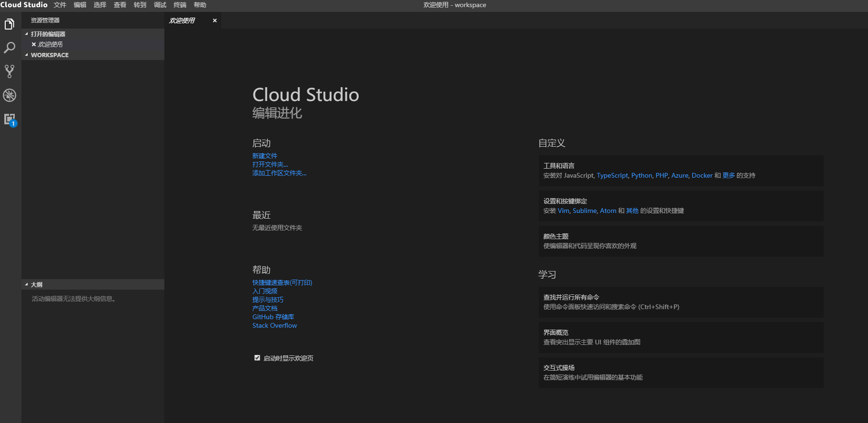The height and width of the screenshot is (423, 868).
Task: Open the Debug bug icon
Action: click(10, 95)
